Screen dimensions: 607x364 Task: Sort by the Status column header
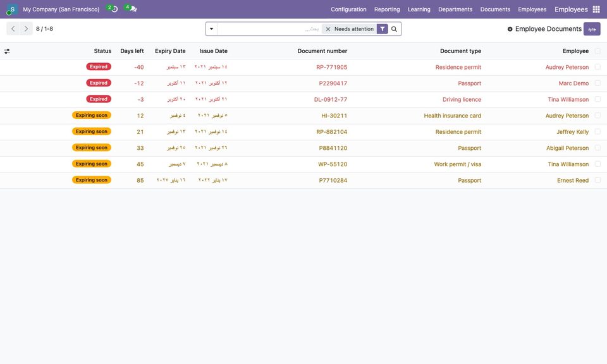coord(102,51)
